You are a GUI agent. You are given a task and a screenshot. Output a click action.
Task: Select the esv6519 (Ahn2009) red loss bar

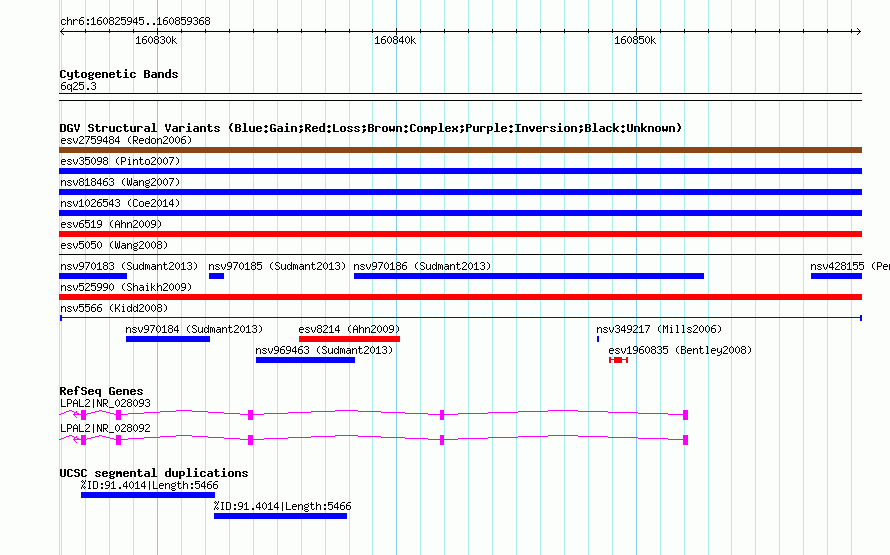pos(460,234)
